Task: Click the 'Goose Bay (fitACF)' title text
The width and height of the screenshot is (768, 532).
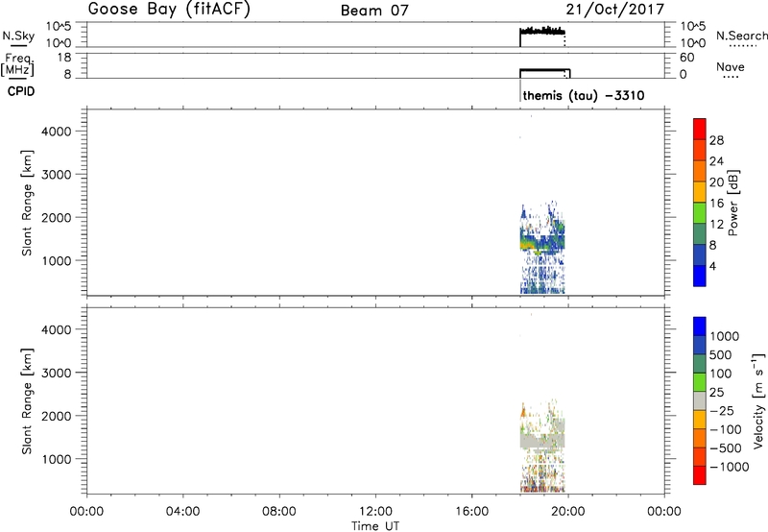Action: [169, 9]
